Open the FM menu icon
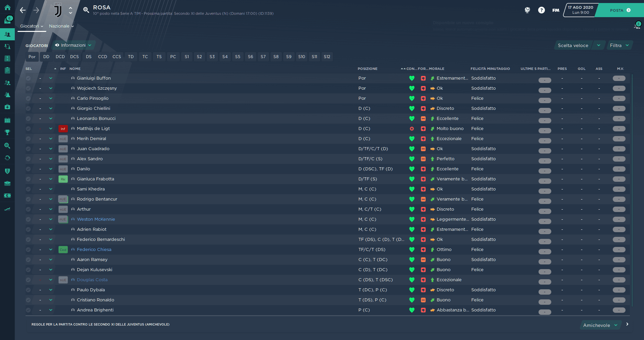Viewport: 644px width, 340px height. (x=556, y=10)
